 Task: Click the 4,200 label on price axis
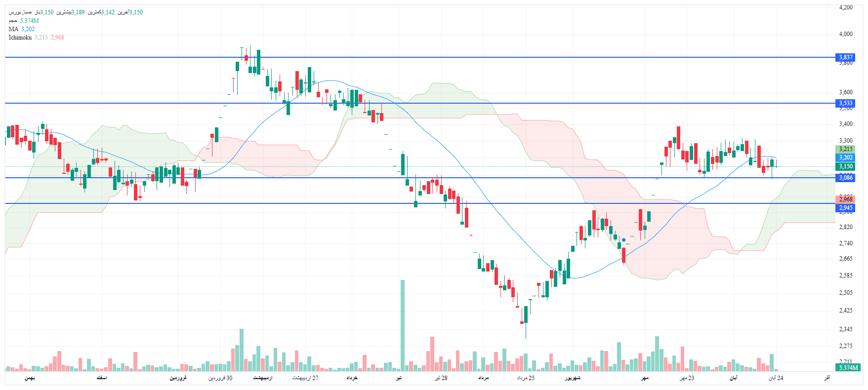846,7
